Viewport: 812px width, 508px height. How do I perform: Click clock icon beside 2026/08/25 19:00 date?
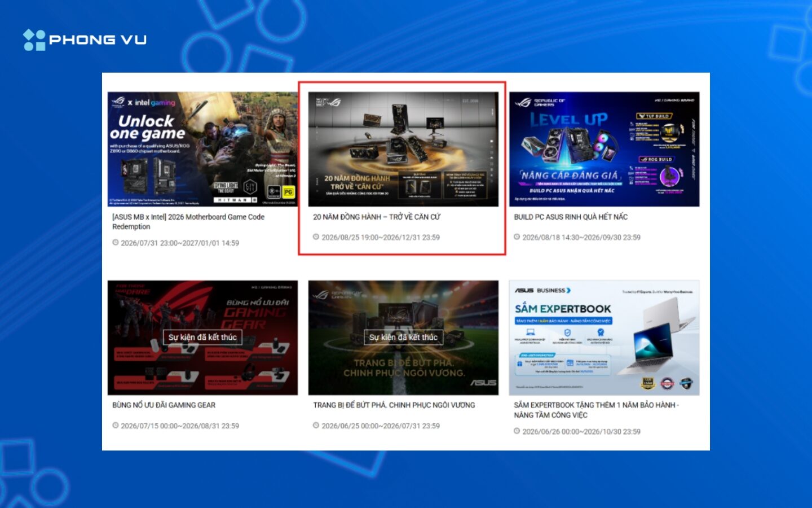tap(316, 237)
